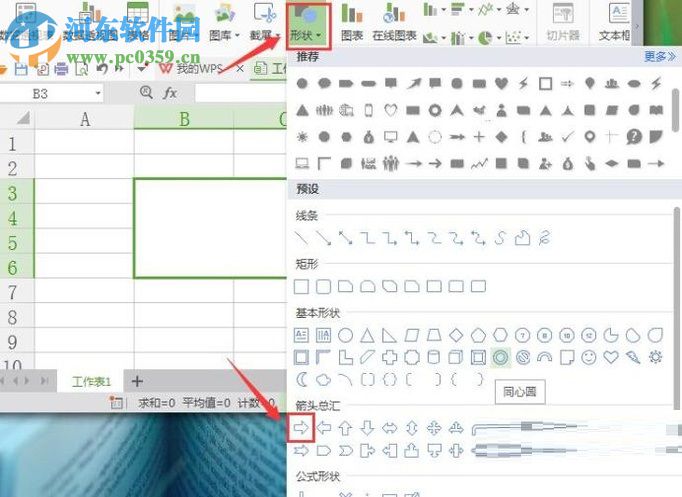Open the 更多 more shapes link

coord(660,57)
